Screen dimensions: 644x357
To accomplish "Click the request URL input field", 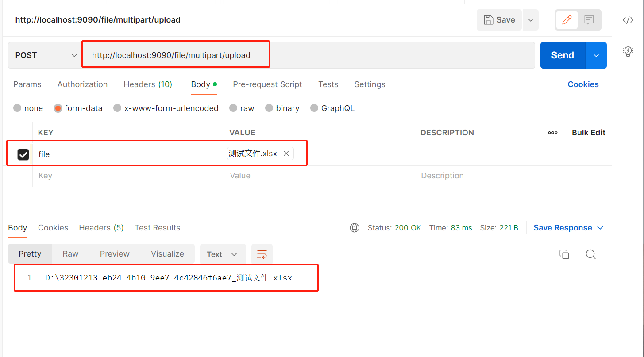I will 308,55.
